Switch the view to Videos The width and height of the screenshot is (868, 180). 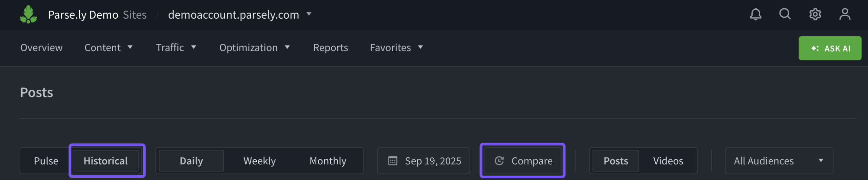668,161
